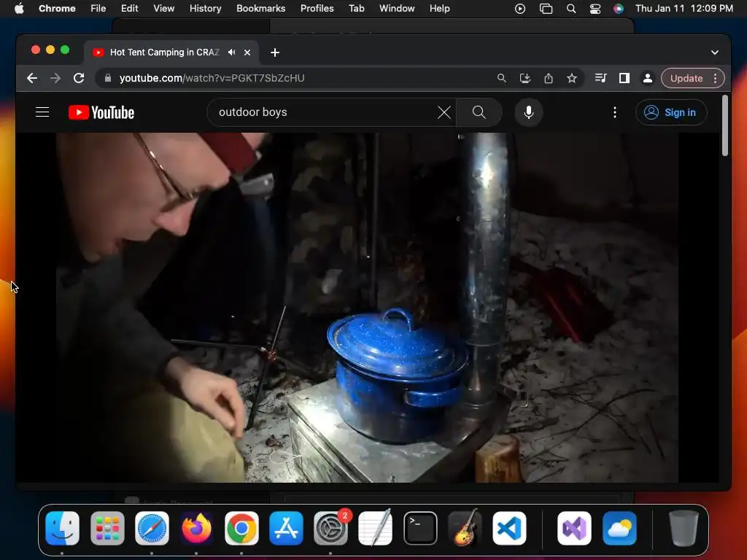Viewport: 747px width, 560px height.
Task: Open the File menu
Action: [x=98, y=9]
